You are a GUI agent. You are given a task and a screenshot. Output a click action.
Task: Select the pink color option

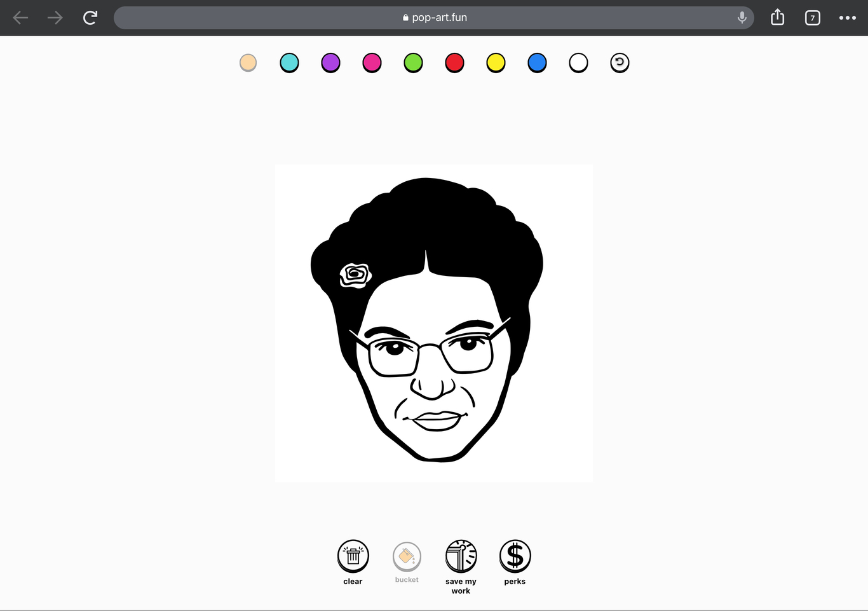(x=372, y=62)
